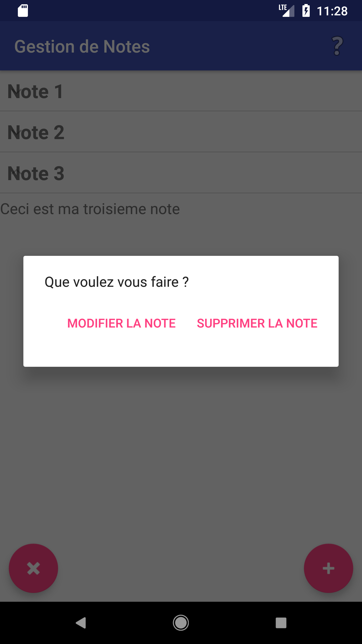362x644 pixels.
Task: Choose SUPPRIMER LA NOTE in the dialog
Action: tap(257, 323)
